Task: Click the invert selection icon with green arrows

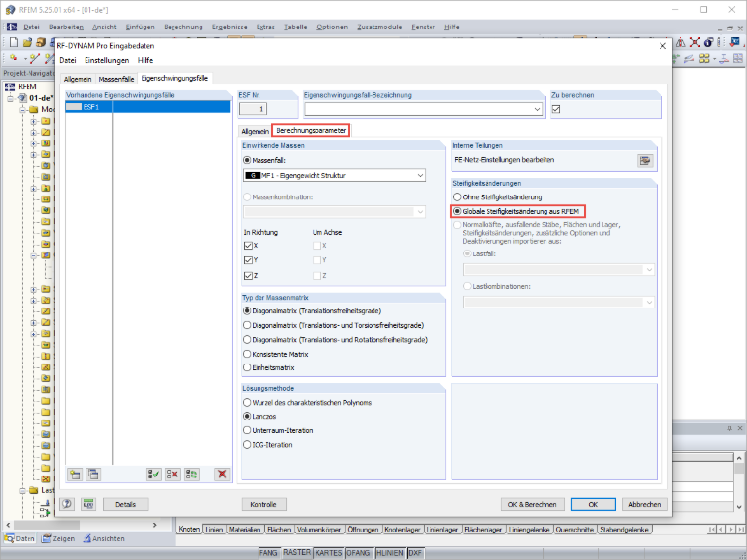Action: (192, 475)
